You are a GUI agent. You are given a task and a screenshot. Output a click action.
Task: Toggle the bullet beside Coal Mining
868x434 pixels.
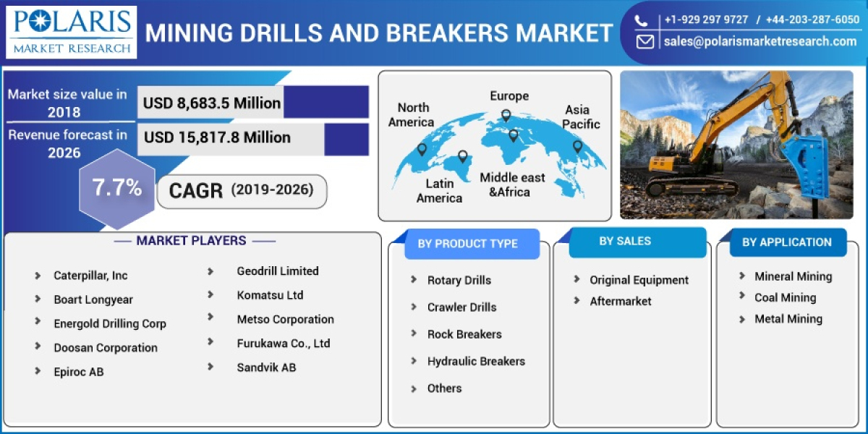point(741,297)
